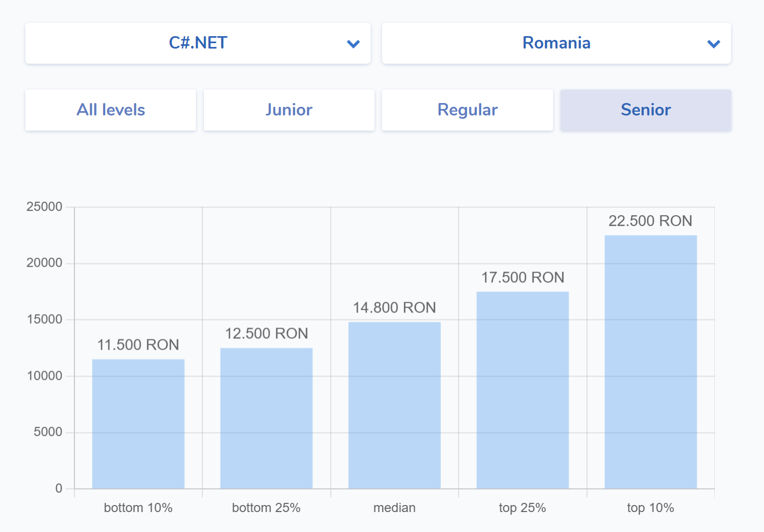Select the All levels tab
The image size is (764, 532).
click(111, 110)
